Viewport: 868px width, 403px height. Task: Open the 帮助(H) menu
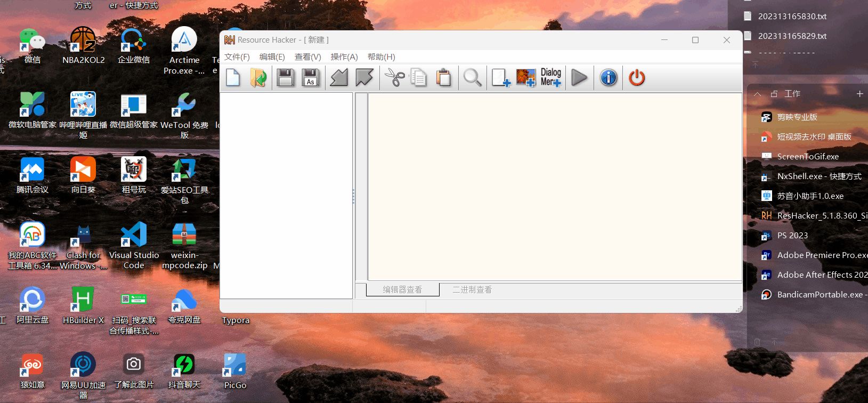[x=382, y=57]
